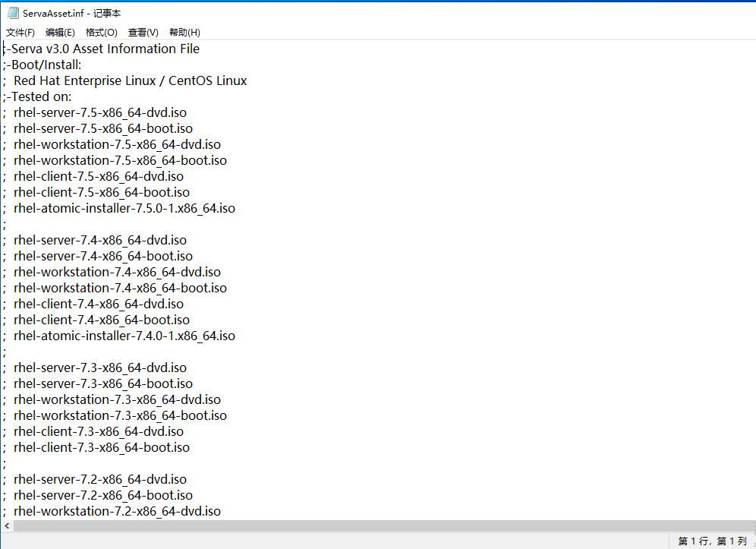Open the 帮助(H) menu
Image resolution: width=756 pixels, height=549 pixels.
184,32
